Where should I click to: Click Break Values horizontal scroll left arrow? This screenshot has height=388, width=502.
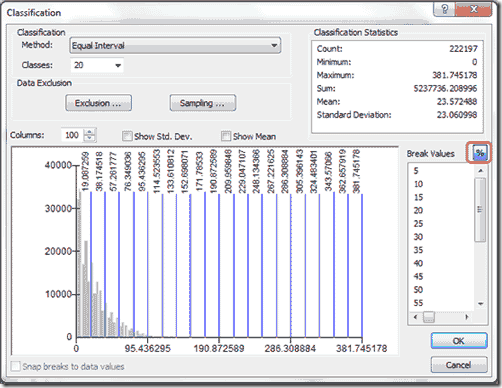(415, 317)
